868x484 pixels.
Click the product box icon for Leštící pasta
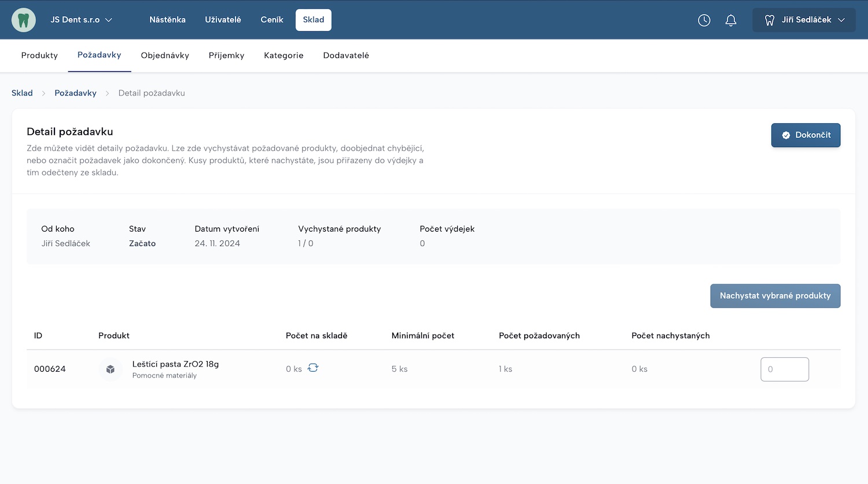coord(111,369)
